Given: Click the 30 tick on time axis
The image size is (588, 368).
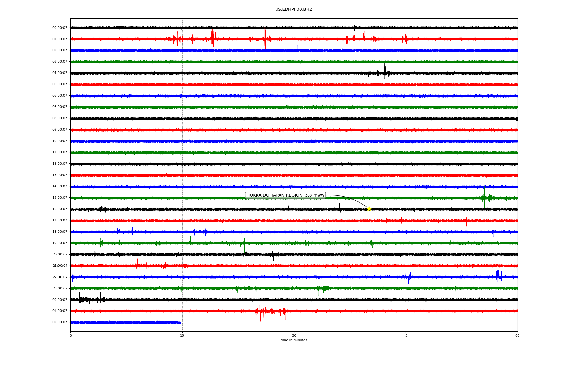Looking at the screenshot, I should (x=294, y=335).
